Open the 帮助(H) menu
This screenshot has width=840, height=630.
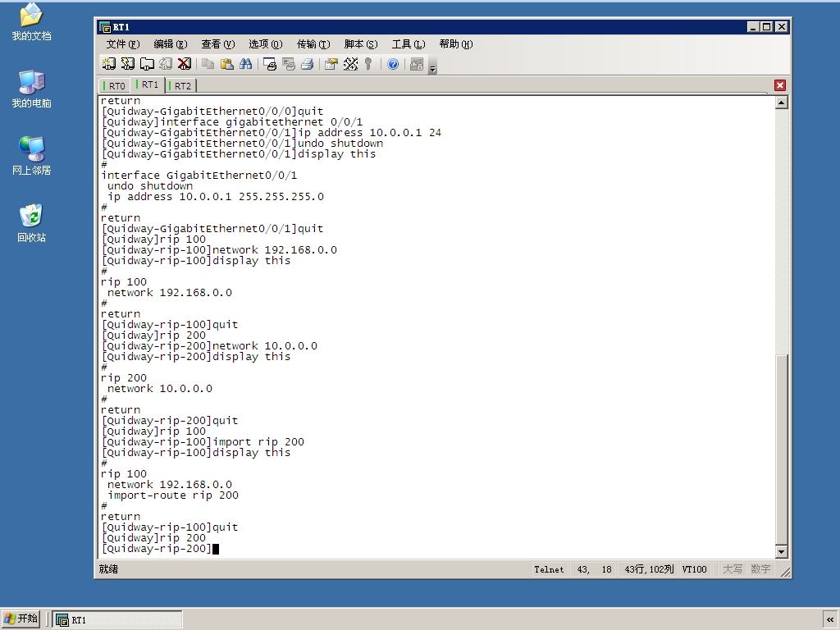click(456, 44)
